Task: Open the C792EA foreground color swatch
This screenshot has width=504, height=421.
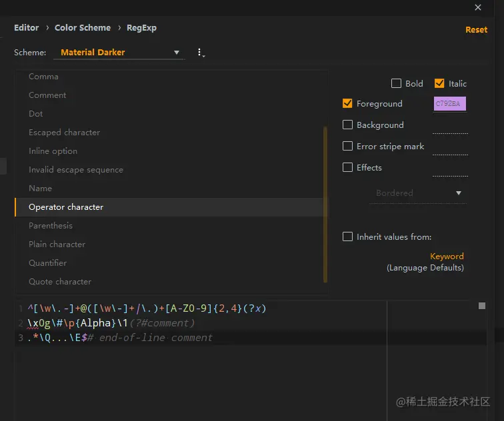Action: click(450, 104)
